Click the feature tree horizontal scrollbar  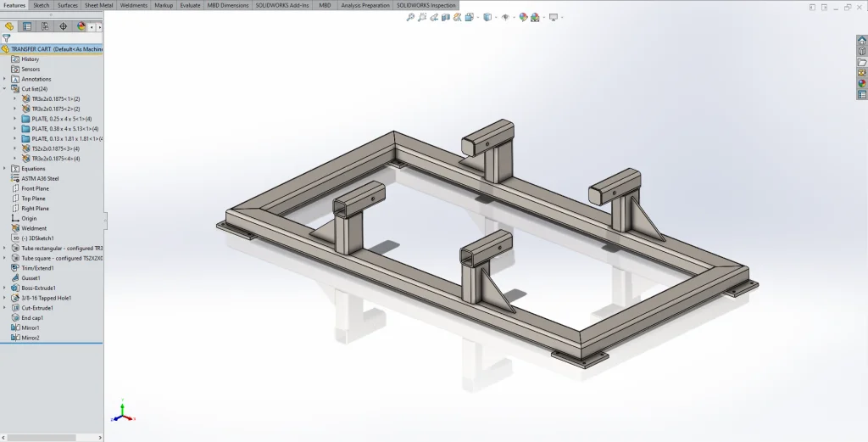[42, 438]
